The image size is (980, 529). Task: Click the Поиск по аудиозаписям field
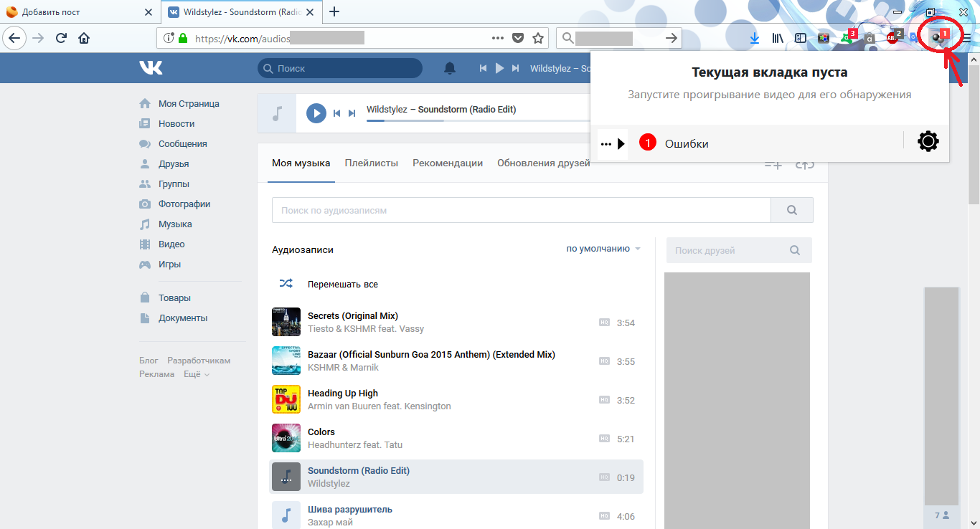tap(522, 210)
